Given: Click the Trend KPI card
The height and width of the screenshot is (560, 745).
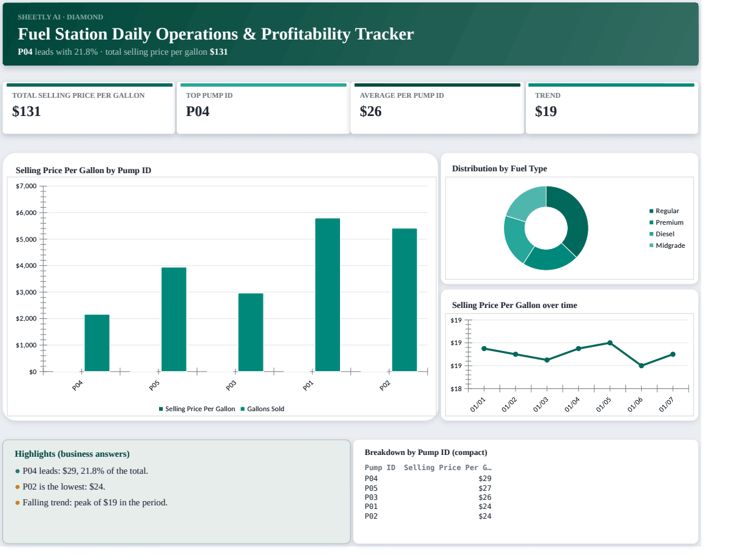Looking at the screenshot, I should click(x=611, y=108).
